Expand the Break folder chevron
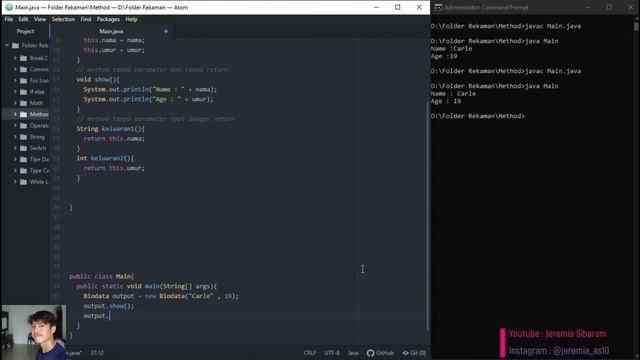640x360 pixels. [x=15, y=58]
